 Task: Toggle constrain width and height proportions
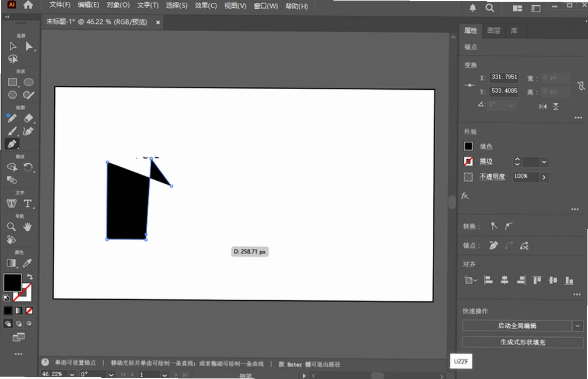tap(581, 86)
